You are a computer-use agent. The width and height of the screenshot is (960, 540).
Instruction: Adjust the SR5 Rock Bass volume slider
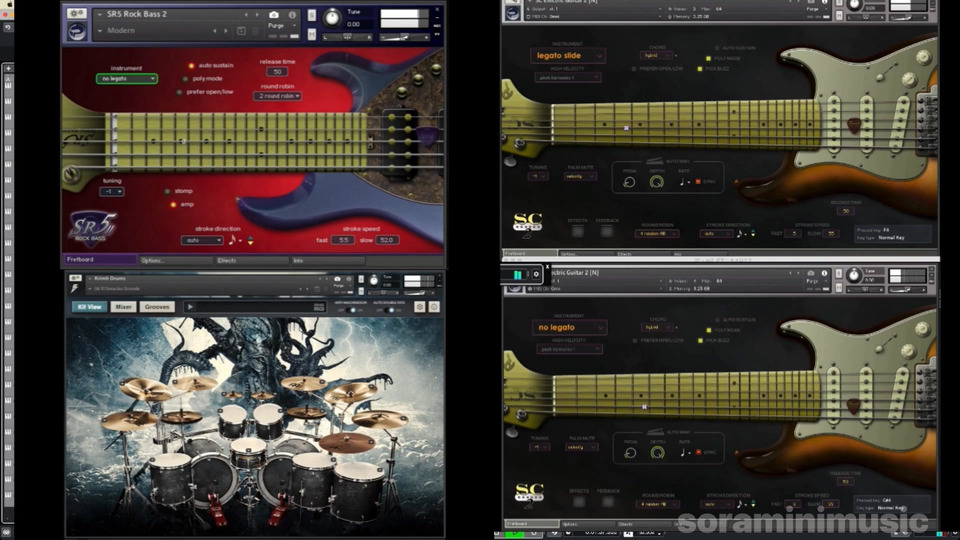point(404,37)
